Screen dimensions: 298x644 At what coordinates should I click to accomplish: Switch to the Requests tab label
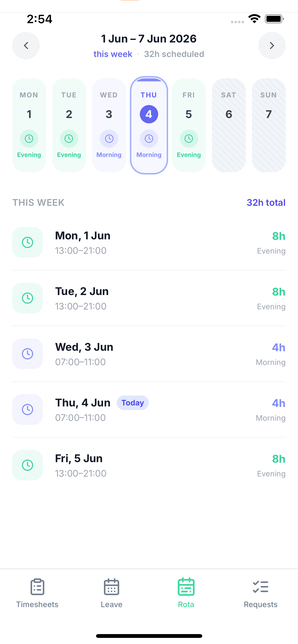(x=261, y=604)
